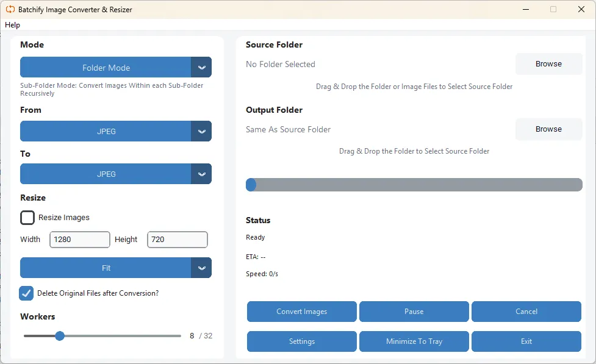Open the Fit scaling mode selector
Image resolution: width=596 pixels, height=364 pixels.
pos(107,268)
